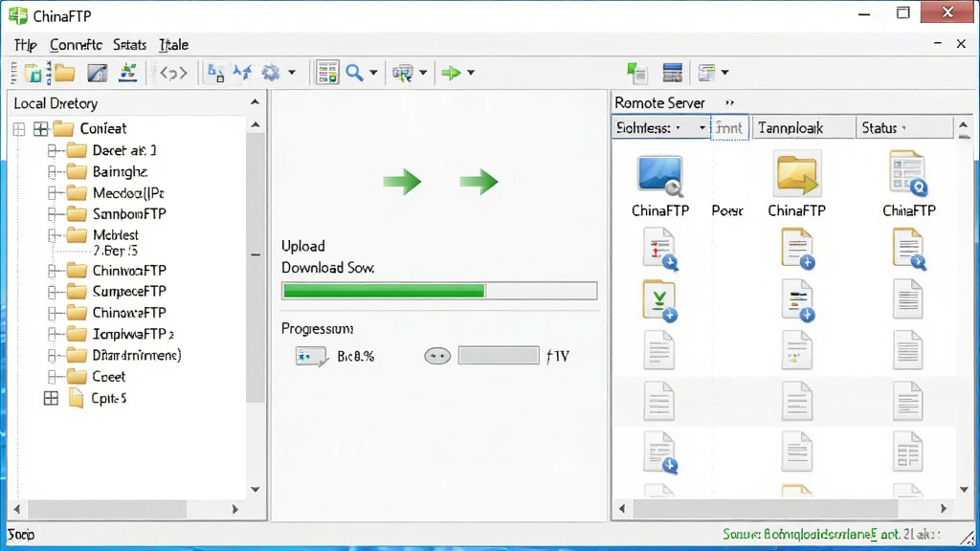Click the lock transfer mode toolbar icon
980x551 pixels.
215,73
